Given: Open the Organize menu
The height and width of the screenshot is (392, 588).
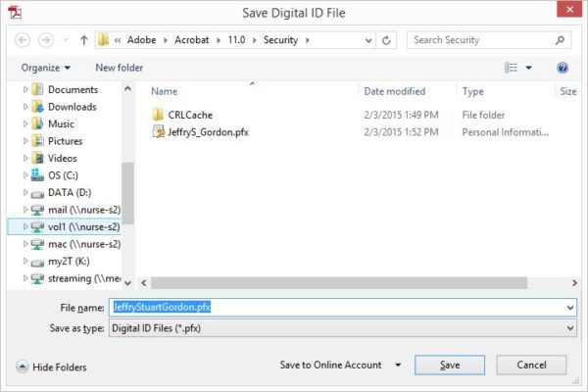Looking at the screenshot, I should click(45, 68).
